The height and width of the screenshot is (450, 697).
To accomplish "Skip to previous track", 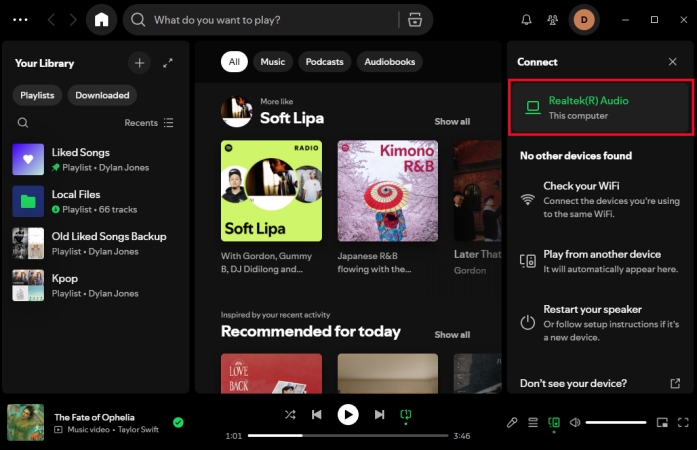I will [x=316, y=414].
